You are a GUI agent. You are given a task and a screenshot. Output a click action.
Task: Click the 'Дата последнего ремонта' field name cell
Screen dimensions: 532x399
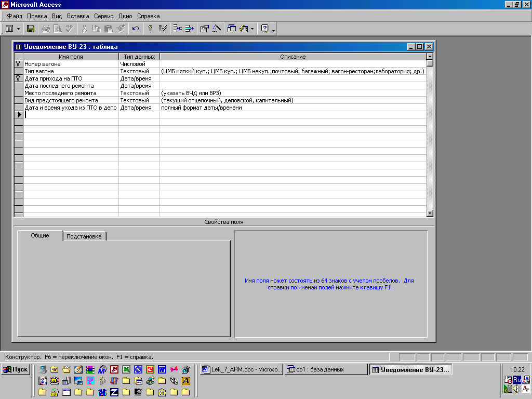71,86
